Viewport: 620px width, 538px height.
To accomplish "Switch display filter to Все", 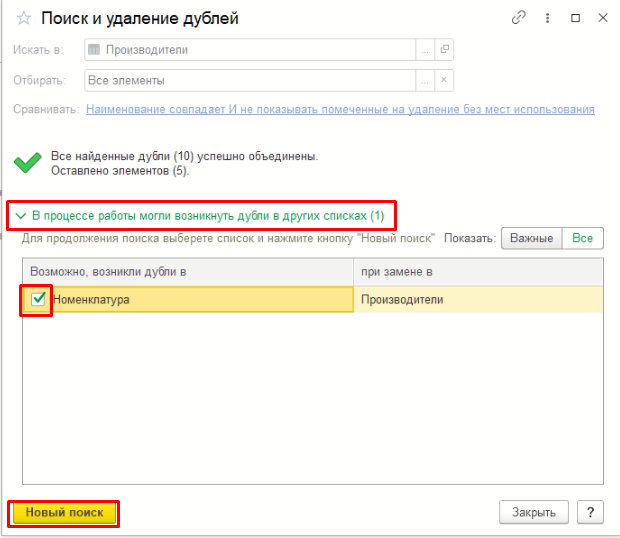I will [582, 238].
